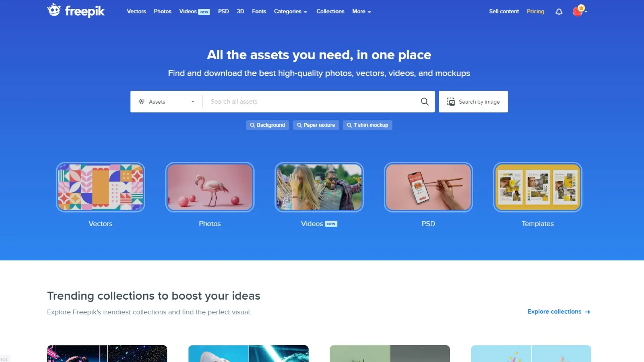Image resolution: width=644 pixels, height=362 pixels.
Task: Focus the Search all assets field
Action: coord(312,102)
